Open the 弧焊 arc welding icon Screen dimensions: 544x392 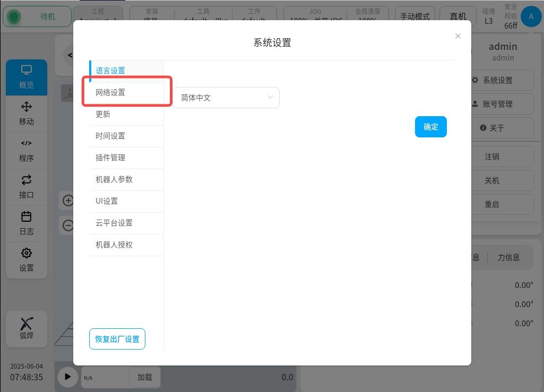click(27, 323)
